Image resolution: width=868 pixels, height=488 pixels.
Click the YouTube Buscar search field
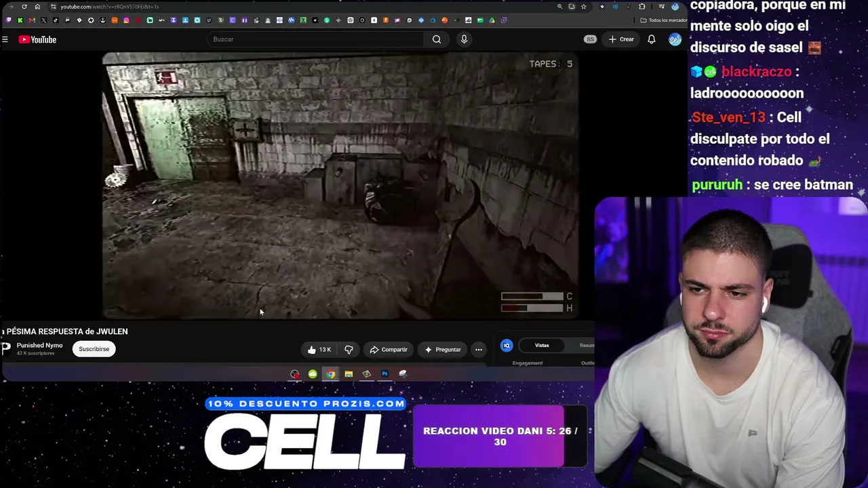pos(316,39)
